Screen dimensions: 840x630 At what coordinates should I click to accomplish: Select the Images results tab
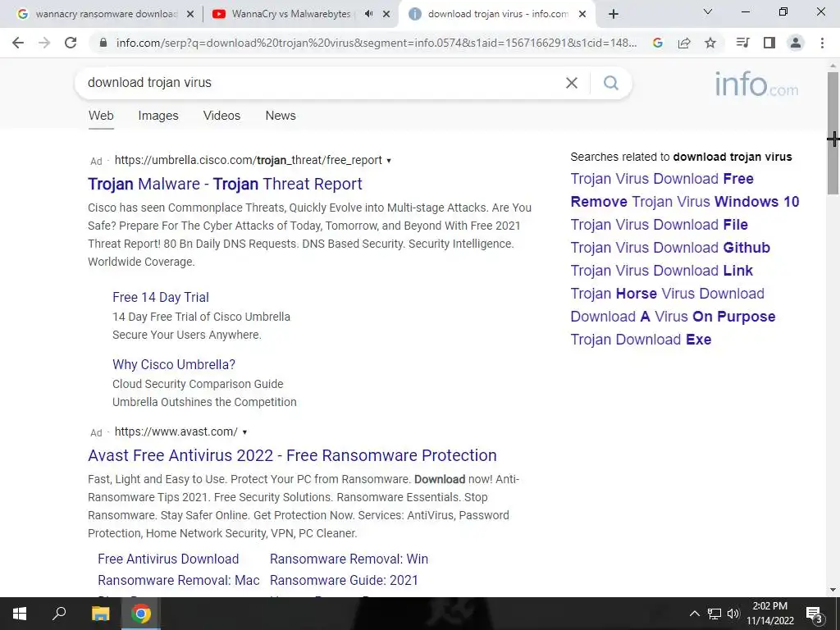pos(158,115)
